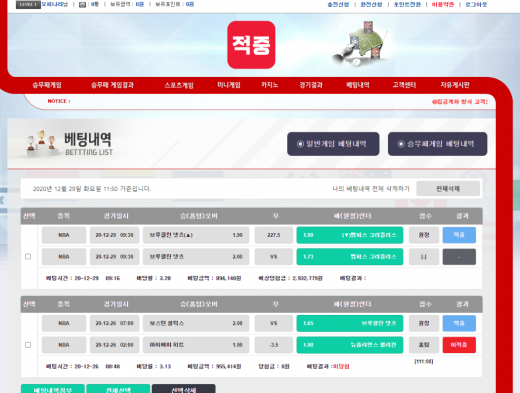Click the 전체선택 green button
520x393 pixels.
118,389
